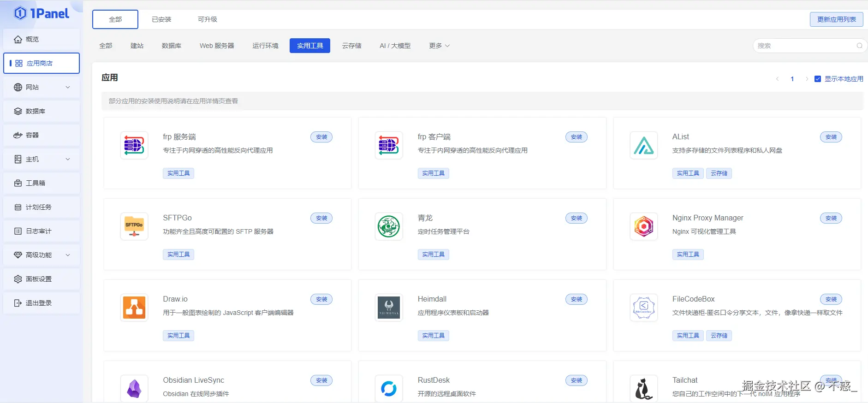The image size is (868, 403).
Task: Click the 青龙 dragon app icon
Action: 389,226
